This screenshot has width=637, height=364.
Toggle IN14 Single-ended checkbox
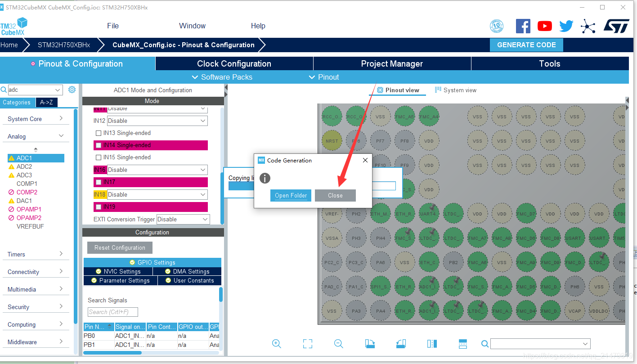[99, 145]
